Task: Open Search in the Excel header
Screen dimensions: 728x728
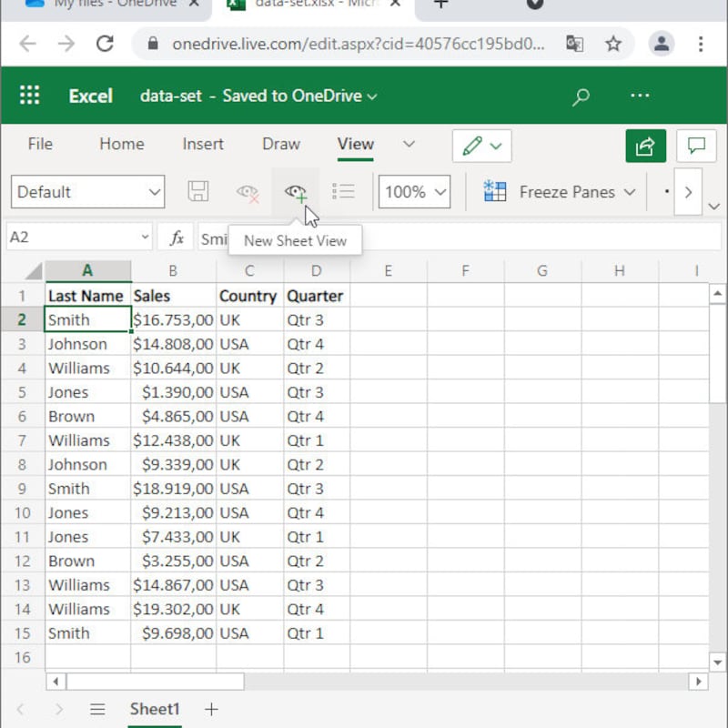Action: tap(581, 95)
